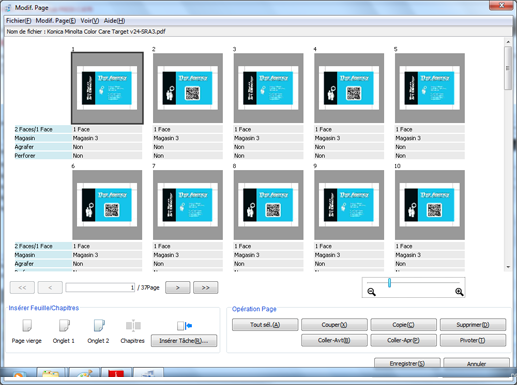Viewport: 517px width, 385px height.
Task: Click the zoom in magnifier icon
Action: [459, 292]
